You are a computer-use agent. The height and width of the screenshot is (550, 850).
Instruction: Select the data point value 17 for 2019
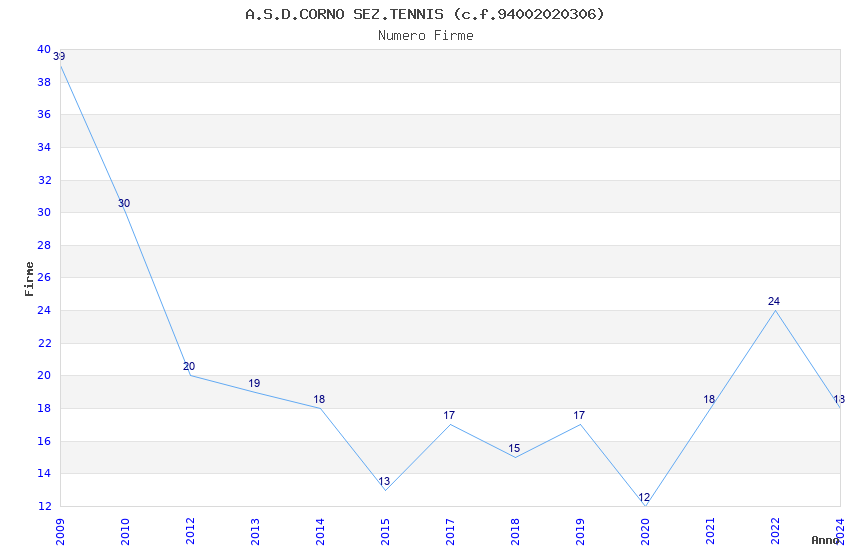coord(579,416)
